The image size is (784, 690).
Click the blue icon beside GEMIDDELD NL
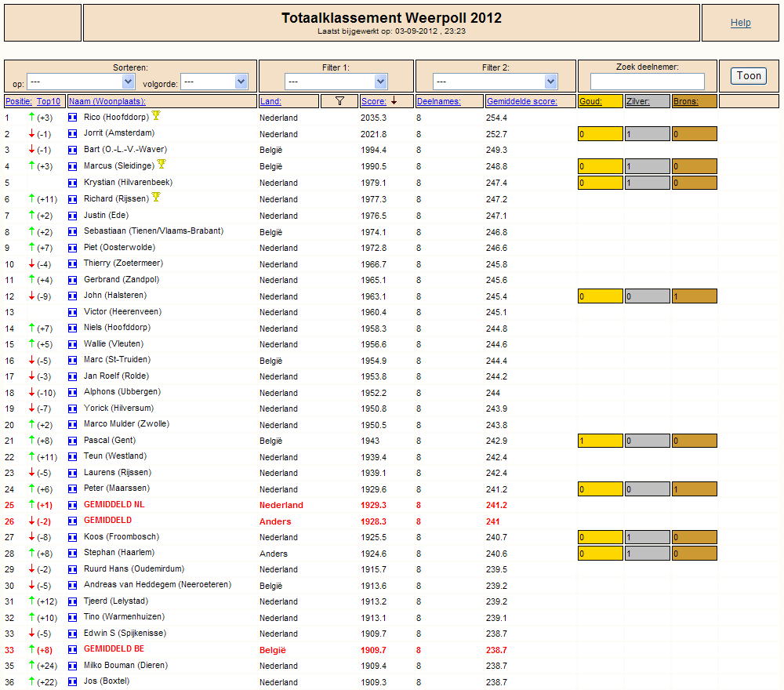(72, 506)
